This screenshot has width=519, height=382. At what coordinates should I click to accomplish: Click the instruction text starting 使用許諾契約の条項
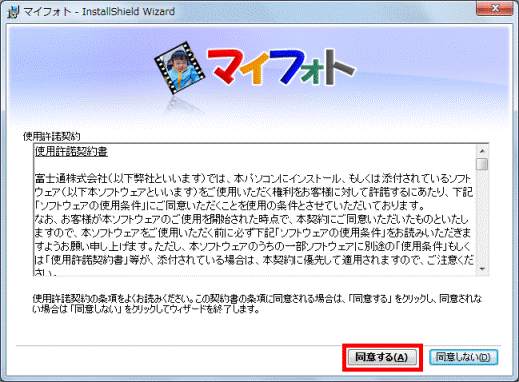[x=257, y=304]
